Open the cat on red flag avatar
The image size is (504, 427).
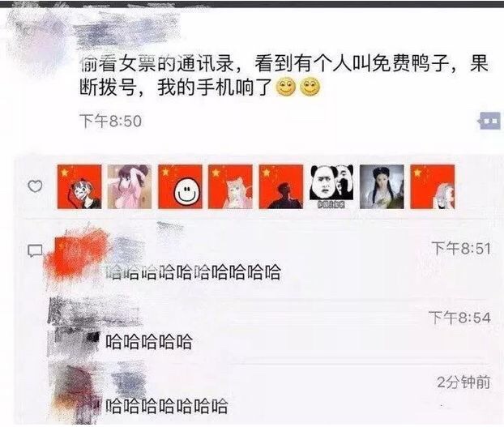[x=230, y=186]
